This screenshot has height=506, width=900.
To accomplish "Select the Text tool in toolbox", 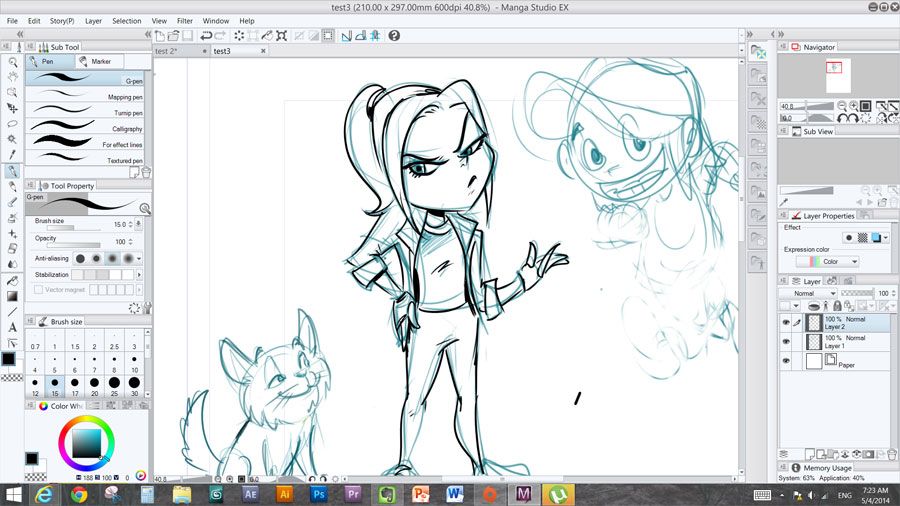I will (x=13, y=327).
